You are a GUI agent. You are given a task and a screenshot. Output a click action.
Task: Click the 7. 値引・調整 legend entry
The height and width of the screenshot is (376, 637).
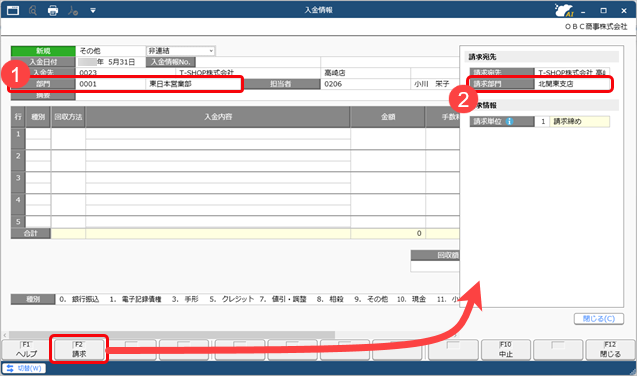pos(283,299)
